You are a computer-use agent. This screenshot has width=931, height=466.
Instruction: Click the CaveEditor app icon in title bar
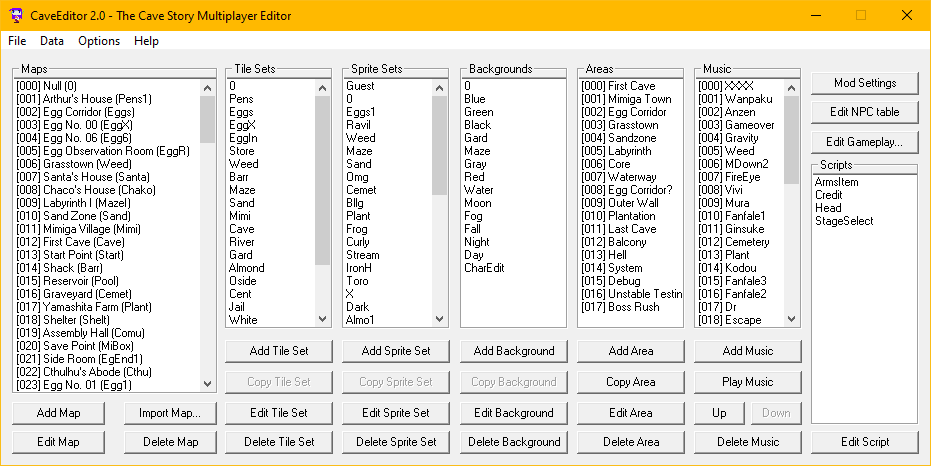(16, 15)
